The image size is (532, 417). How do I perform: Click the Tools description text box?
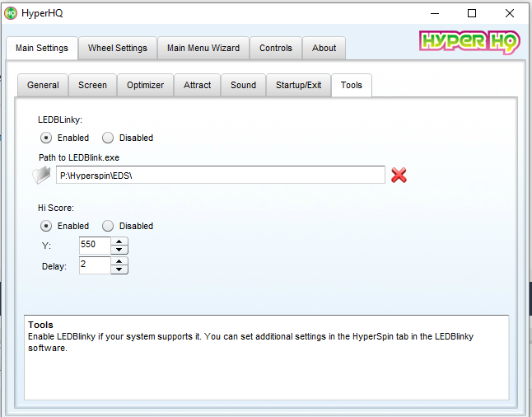pos(266,358)
